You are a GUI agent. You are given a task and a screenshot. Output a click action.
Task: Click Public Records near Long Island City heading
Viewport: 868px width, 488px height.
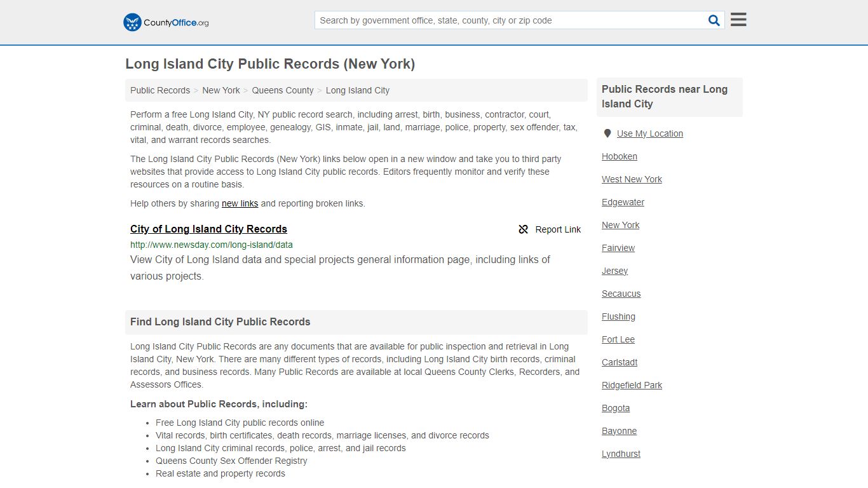pos(665,97)
